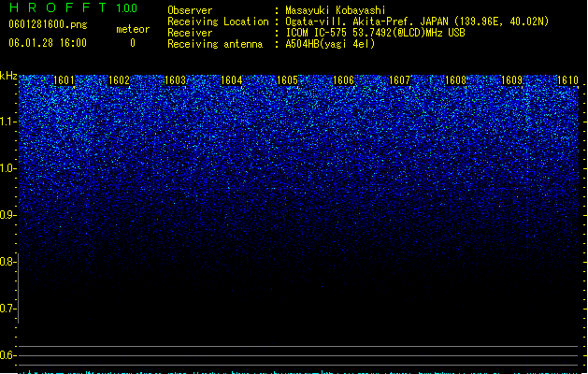Click the 0.6 kHz axis label
This screenshot has height=374, width=588.
(x=7, y=355)
